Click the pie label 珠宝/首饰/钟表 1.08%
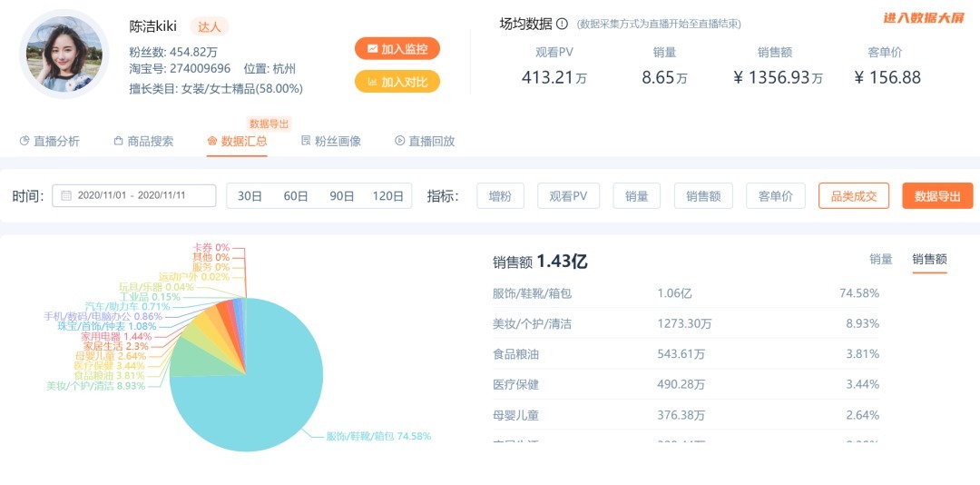Viewport: 980px width, 485px height. coord(106,326)
